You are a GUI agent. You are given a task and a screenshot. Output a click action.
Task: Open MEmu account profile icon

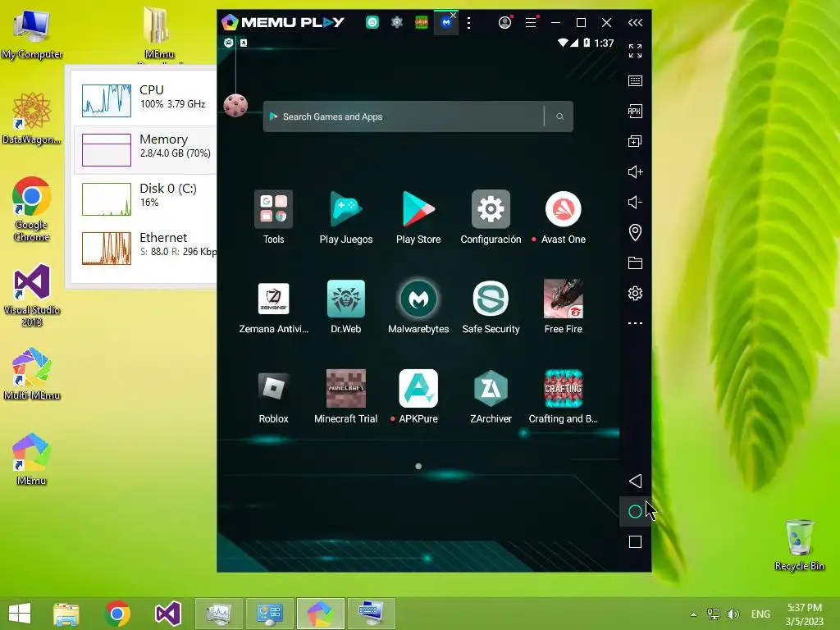(504, 22)
